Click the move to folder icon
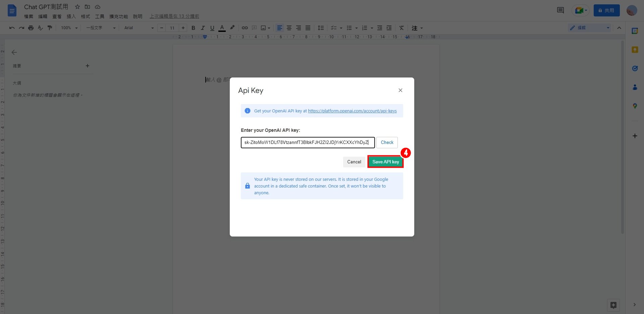 87,7
